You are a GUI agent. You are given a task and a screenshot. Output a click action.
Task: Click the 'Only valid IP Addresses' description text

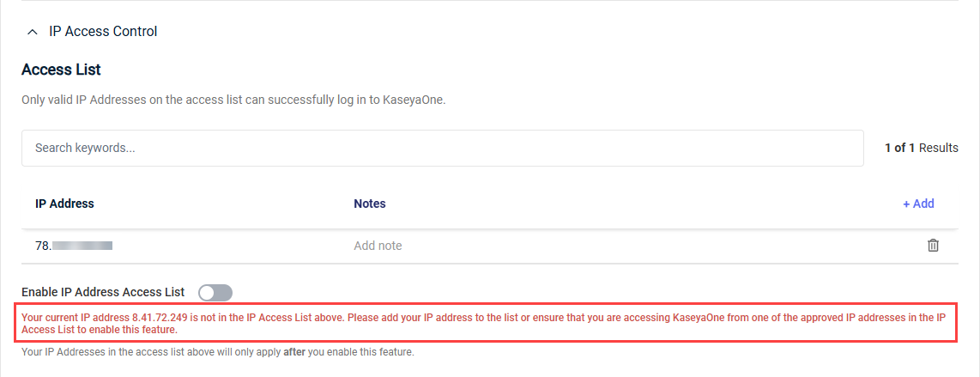(233, 100)
